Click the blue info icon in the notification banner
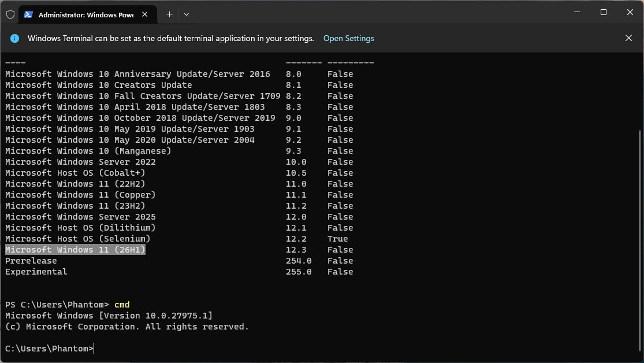Image resolution: width=644 pixels, height=363 pixels. coord(14,38)
